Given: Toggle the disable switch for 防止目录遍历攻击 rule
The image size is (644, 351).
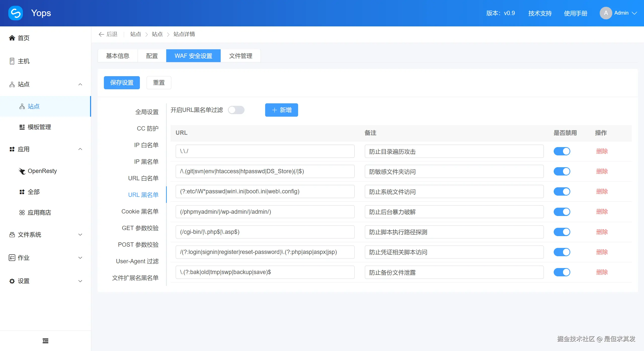Looking at the screenshot, I should (562, 151).
